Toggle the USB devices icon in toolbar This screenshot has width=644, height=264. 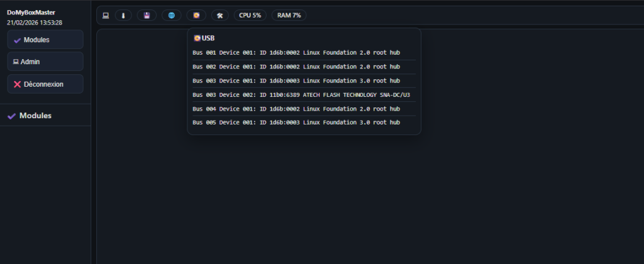196,15
